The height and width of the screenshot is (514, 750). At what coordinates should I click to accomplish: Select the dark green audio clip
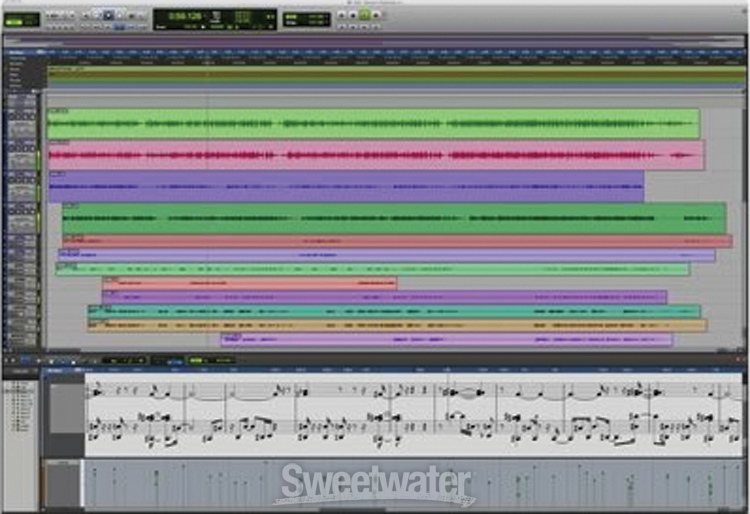pos(395,218)
